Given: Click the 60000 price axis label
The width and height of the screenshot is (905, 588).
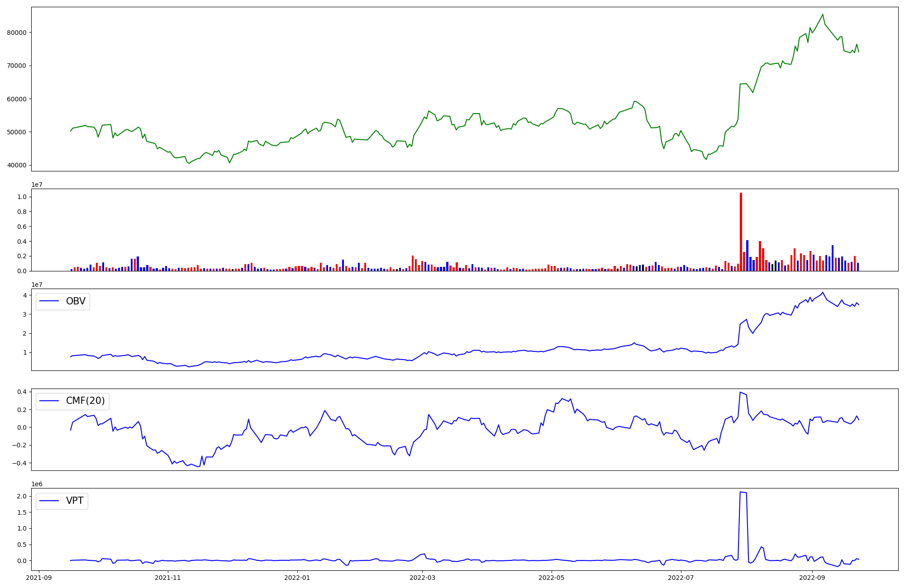Looking at the screenshot, I should [x=17, y=99].
